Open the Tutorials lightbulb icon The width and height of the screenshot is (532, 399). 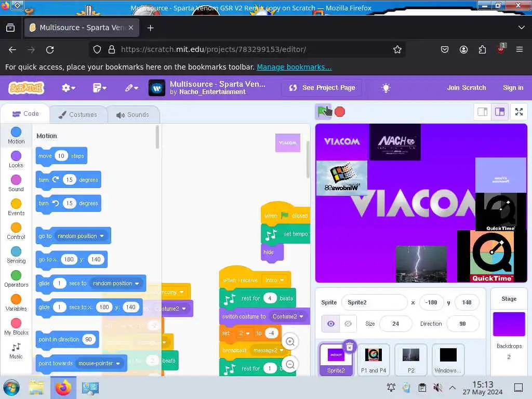tap(386, 88)
